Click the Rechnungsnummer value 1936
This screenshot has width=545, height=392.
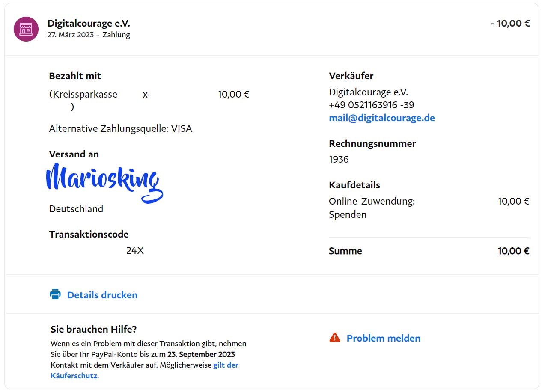point(339,159)
